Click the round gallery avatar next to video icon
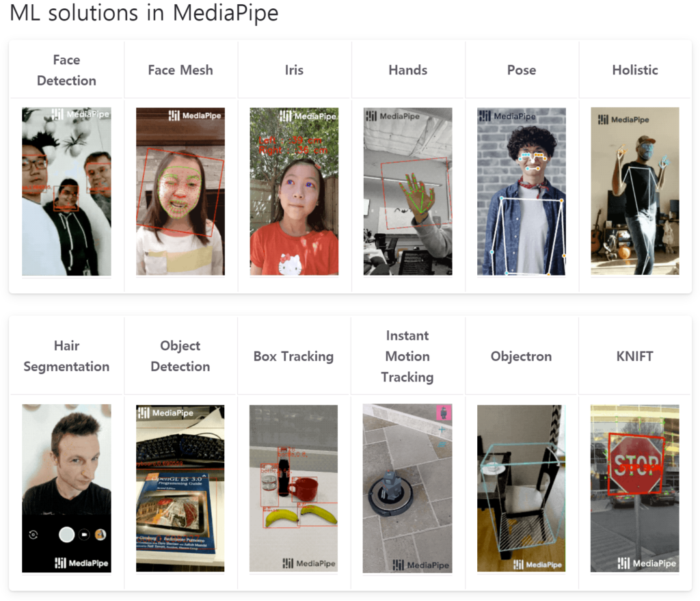700x601 pixels. coord(100,535)
